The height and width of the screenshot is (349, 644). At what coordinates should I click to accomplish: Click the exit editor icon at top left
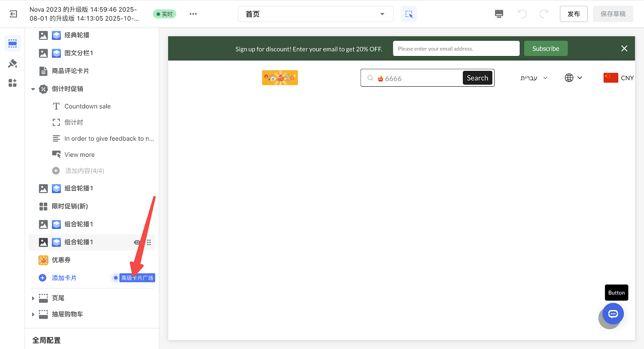[13, 14]
